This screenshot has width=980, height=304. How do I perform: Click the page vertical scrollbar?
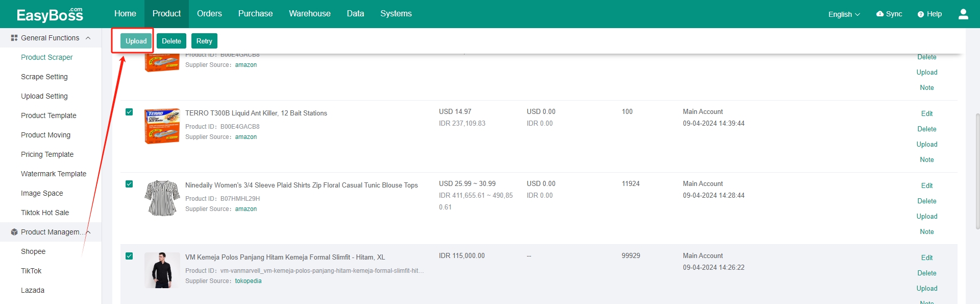point(977,171)
